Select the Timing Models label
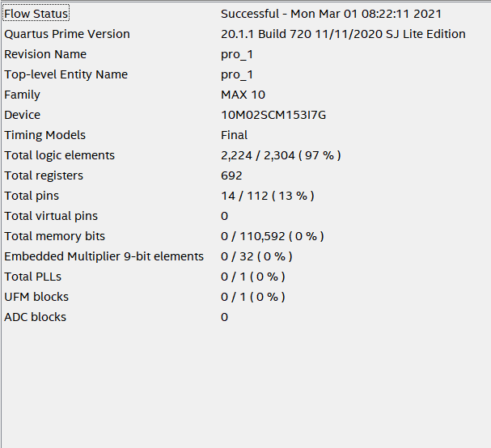491x448 pixels. [x=44, y=135]
